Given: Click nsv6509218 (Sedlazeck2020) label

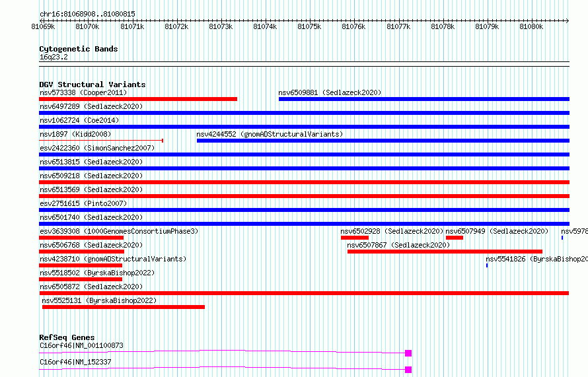Looking at the screenshot, I should pos(91,176).
